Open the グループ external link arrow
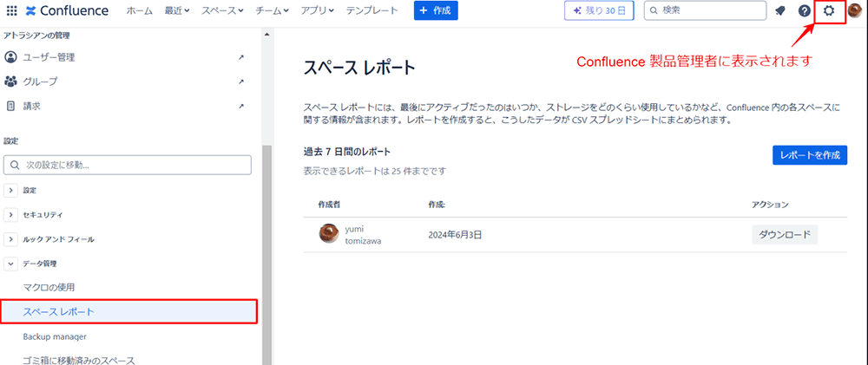 click(x=241, y=81)
